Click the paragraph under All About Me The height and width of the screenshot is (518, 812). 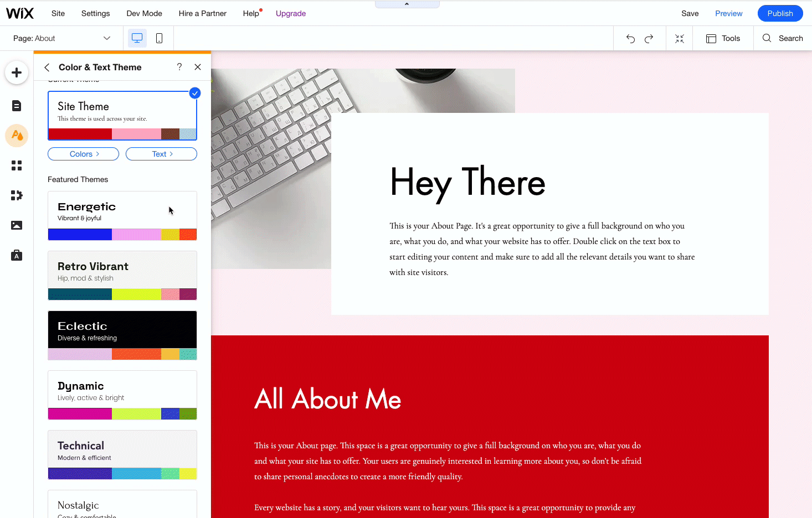[x=448, y=461]
